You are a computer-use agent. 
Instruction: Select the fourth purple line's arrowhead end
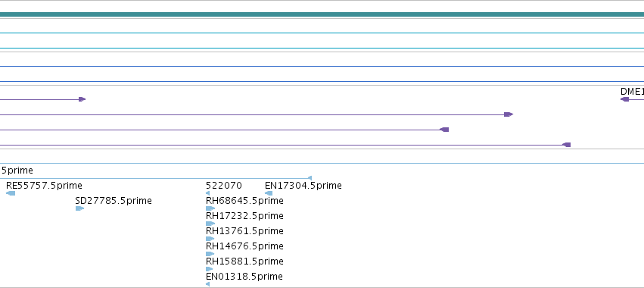[x=566, y=145]
